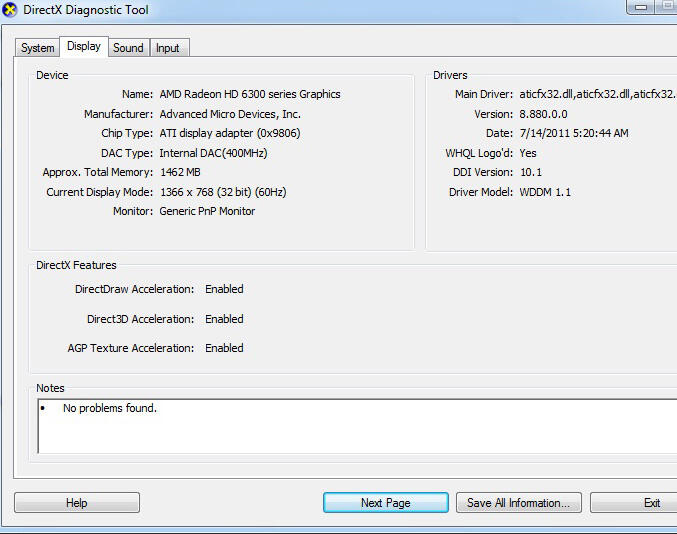Click the DirectX Diagnostic Tool title icon

pyautogui.click(x=9, y=9)
